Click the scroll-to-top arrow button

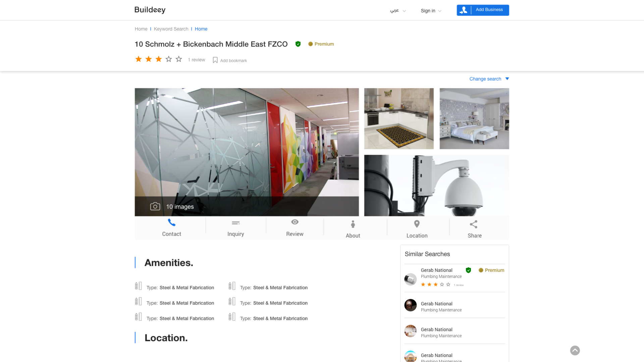tap(575, 351)
